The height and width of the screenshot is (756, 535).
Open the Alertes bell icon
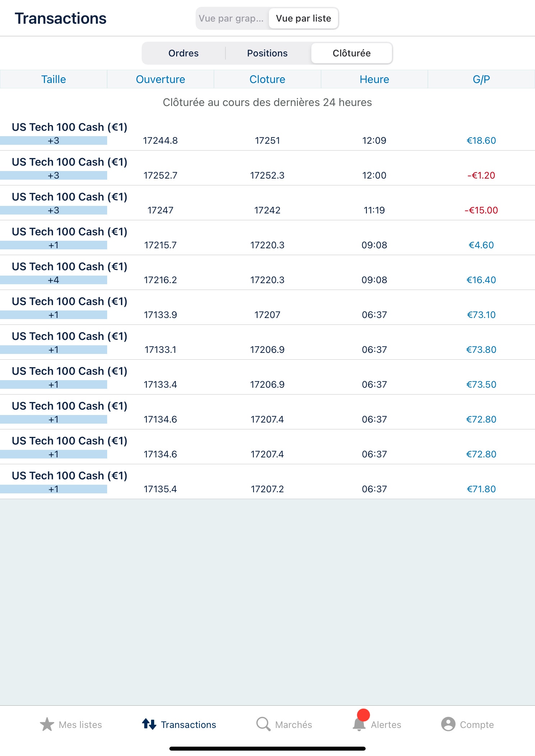tap(359, 725)
